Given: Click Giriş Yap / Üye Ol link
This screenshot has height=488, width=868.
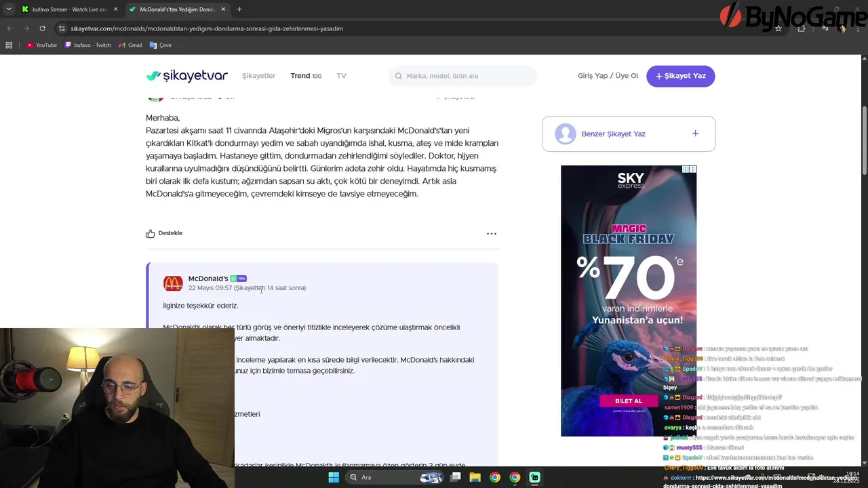Looking at the screenshot, I should (608, 76).
